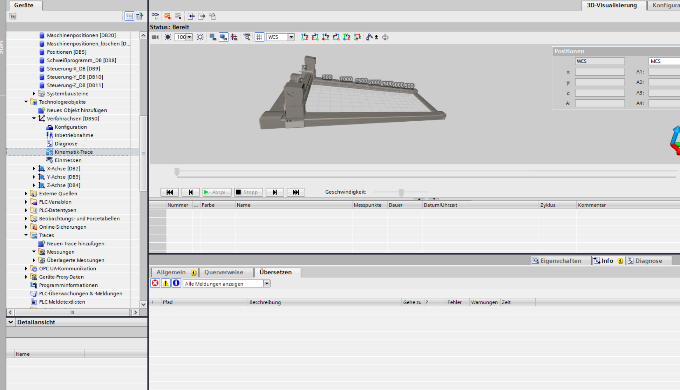Screen dimensions: 680x390
Task: Toggle the grid display button
Action: (259, 37)
